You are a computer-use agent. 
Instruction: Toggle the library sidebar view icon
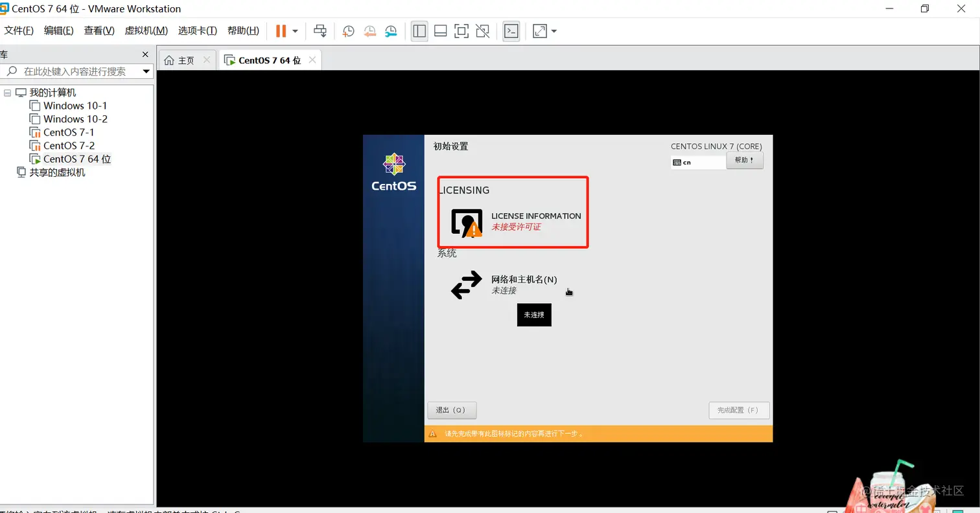(x=419, y=31)
